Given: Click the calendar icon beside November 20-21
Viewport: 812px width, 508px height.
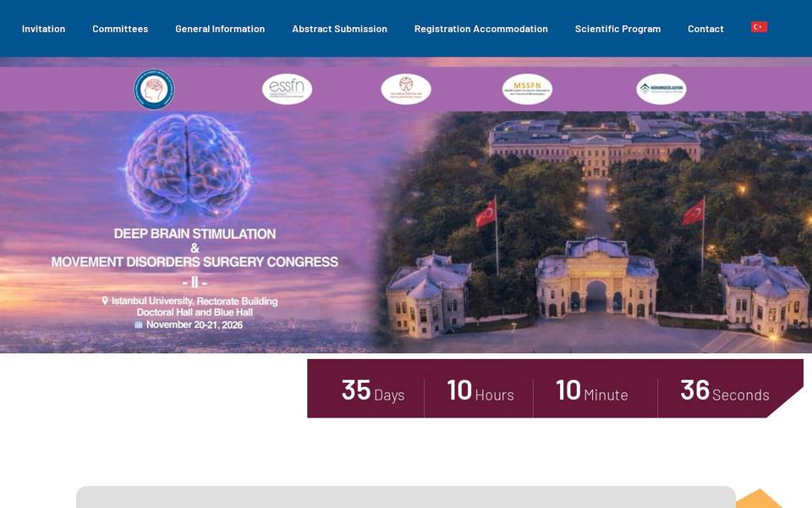Looking at the screenshot, I should pyautogui.click(x=139, y=325).
